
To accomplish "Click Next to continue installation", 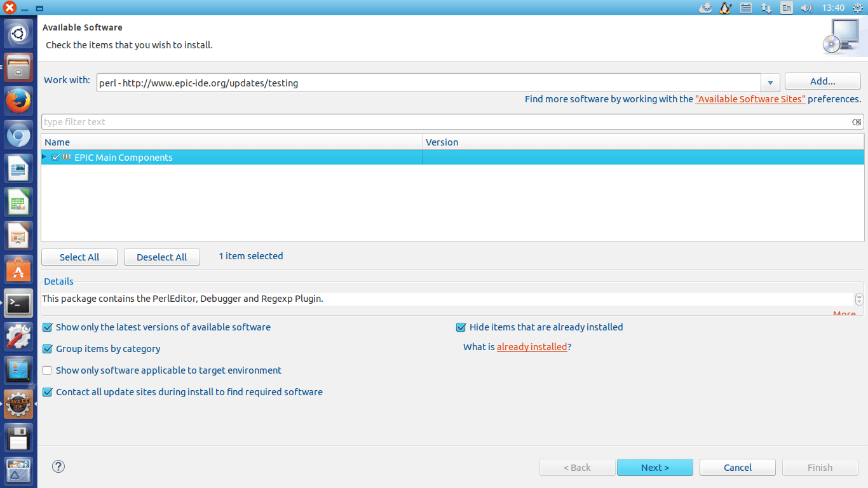I will click(x=655, y=467).
